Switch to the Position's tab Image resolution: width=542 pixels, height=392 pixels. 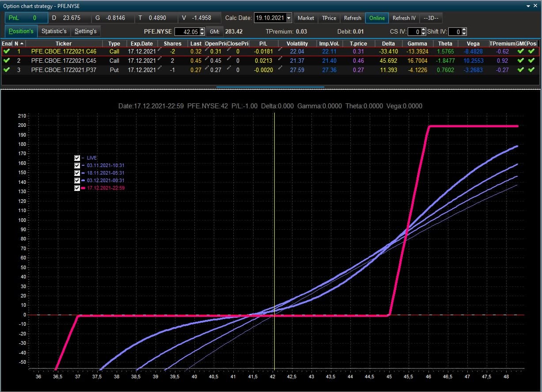point(21,31)
